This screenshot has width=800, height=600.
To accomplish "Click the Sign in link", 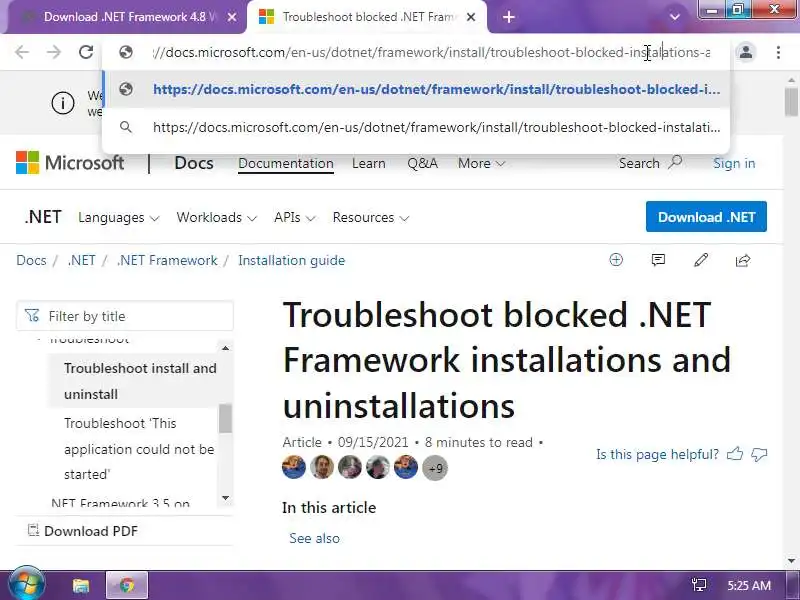I will tap(734, 163).
